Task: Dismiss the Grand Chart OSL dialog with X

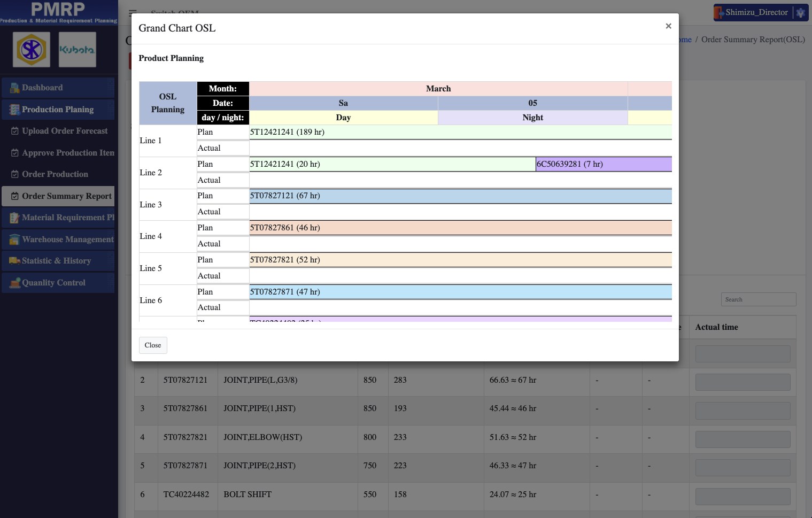Action: pos(668,26)
